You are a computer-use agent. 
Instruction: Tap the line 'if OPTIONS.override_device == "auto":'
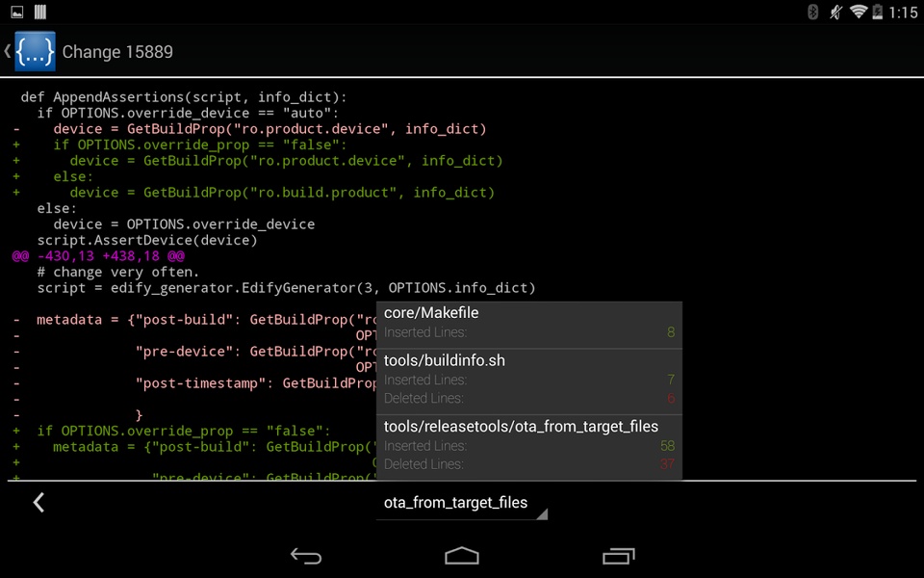pyautogui.click(x=188, y=113)
